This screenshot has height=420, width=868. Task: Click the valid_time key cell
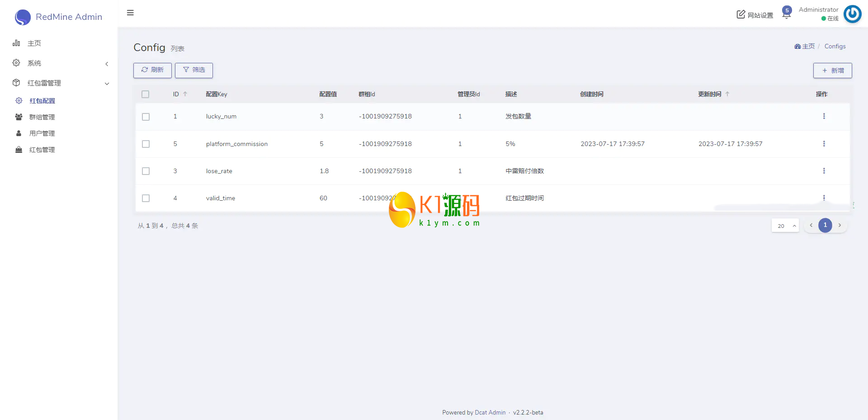click(221, 198)
